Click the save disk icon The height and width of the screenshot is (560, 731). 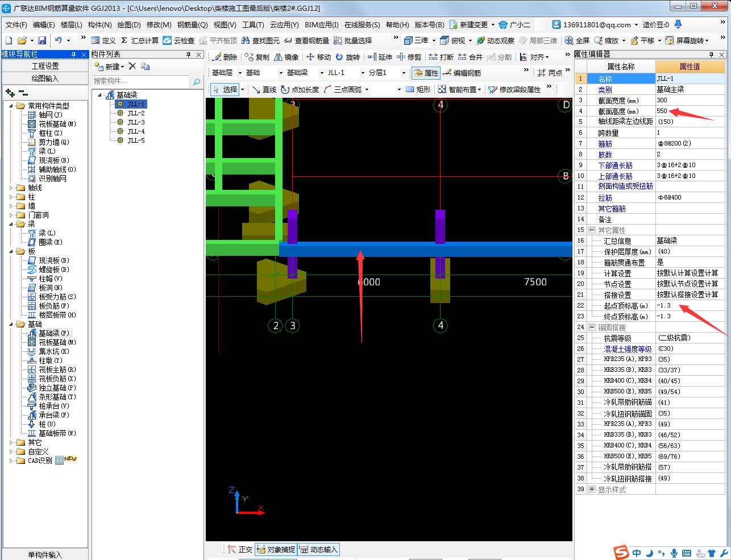[42, 40]
